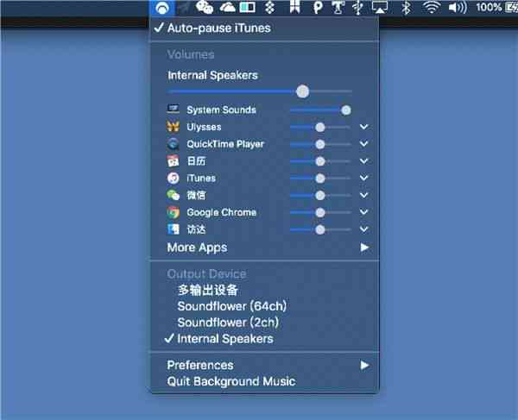The height and width of the screenshot is (420, 518).
Task: Click the Background Music menu bar icon
Action: click(x=162, y=8)
